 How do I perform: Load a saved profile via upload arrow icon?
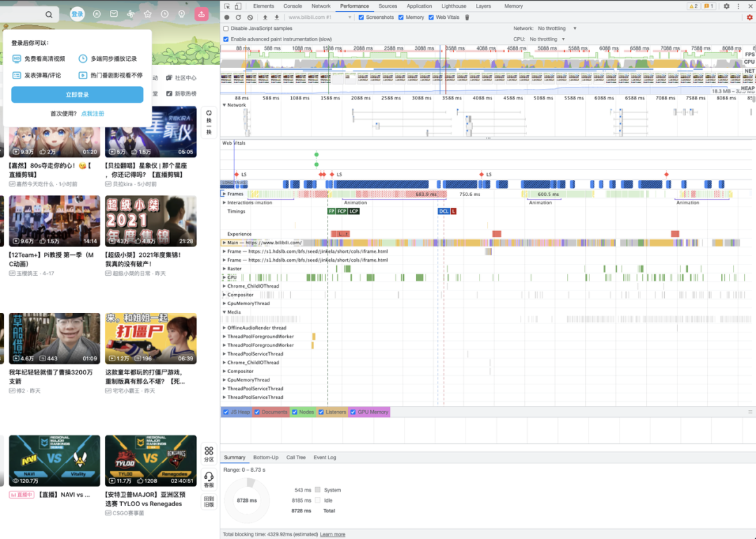(x=265, y=17)
